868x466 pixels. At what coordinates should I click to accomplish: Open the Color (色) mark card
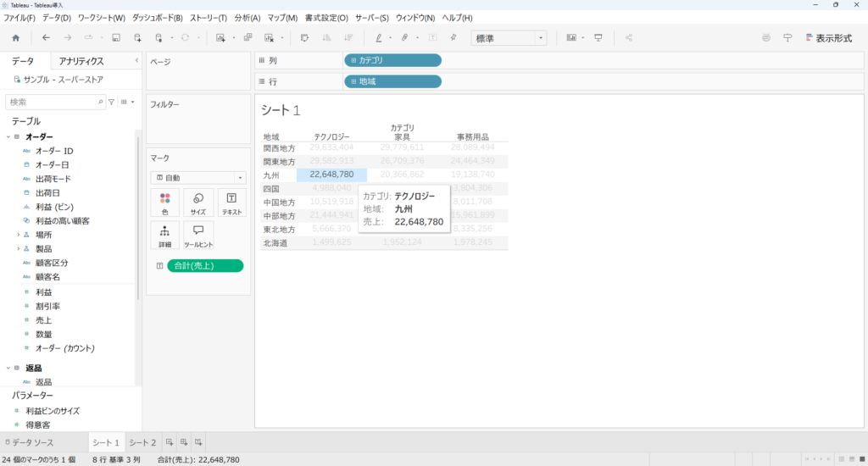tap(164, 203)
